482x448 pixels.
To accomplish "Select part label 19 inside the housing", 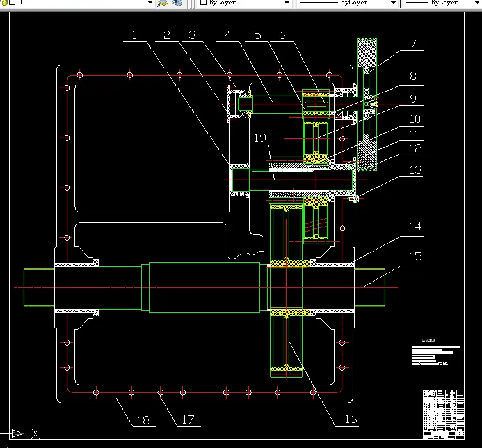I will point(260,138).
